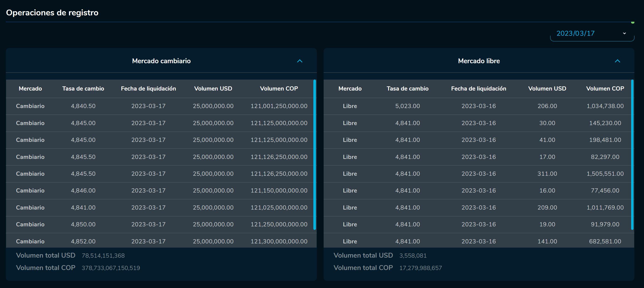Sort by Tasa de cambio in cambiario table
The height and width of the screenshot is (288, 644).
pyautogui.click(x=83, y=89)
